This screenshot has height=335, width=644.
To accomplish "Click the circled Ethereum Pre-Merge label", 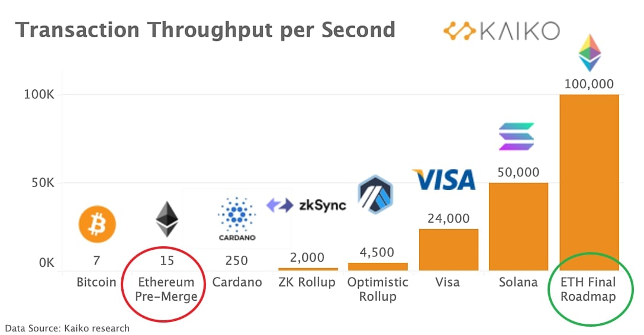I will coord(166,289).
